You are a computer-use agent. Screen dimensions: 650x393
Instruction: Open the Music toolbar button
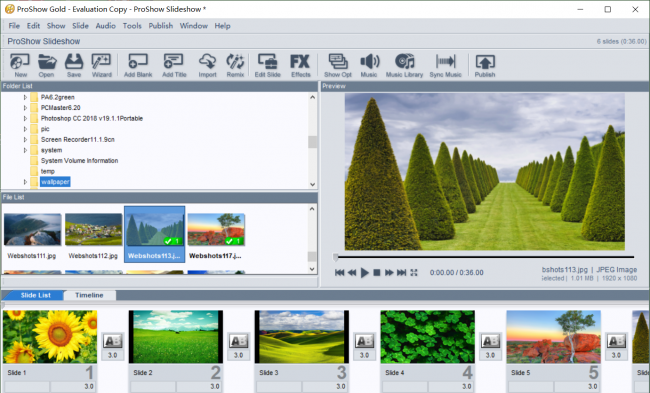click(x=369, y=66)
